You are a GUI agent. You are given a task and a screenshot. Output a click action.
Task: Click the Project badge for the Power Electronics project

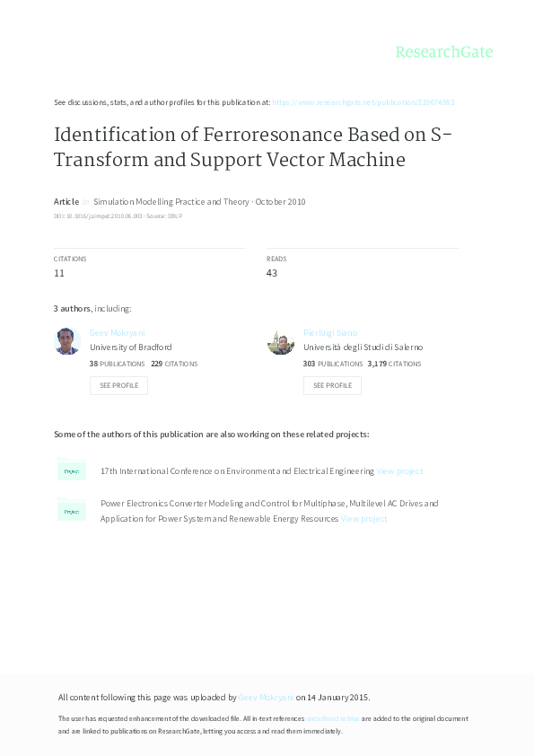(x=72, y=510)
